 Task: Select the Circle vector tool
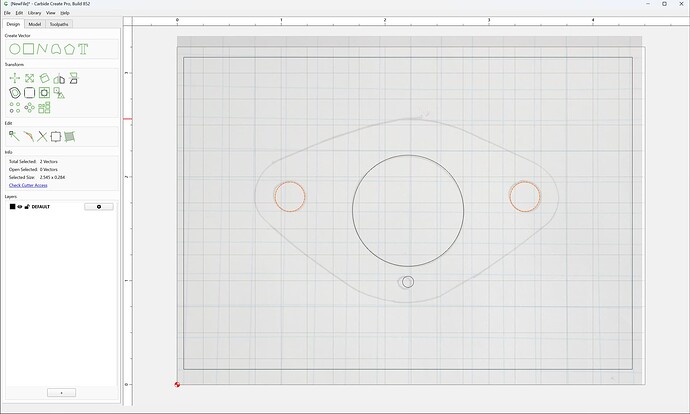click(x=15, y=49)
